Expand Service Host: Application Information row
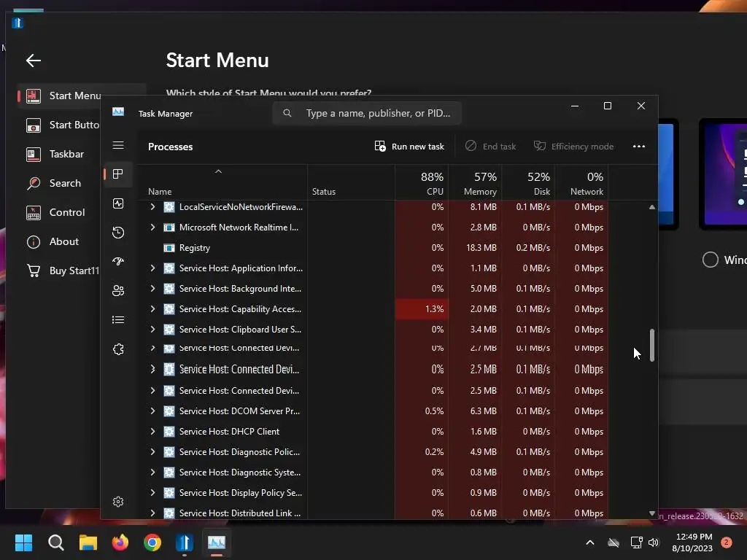This screenshot has height=560, width=747. tap(152, 268)
